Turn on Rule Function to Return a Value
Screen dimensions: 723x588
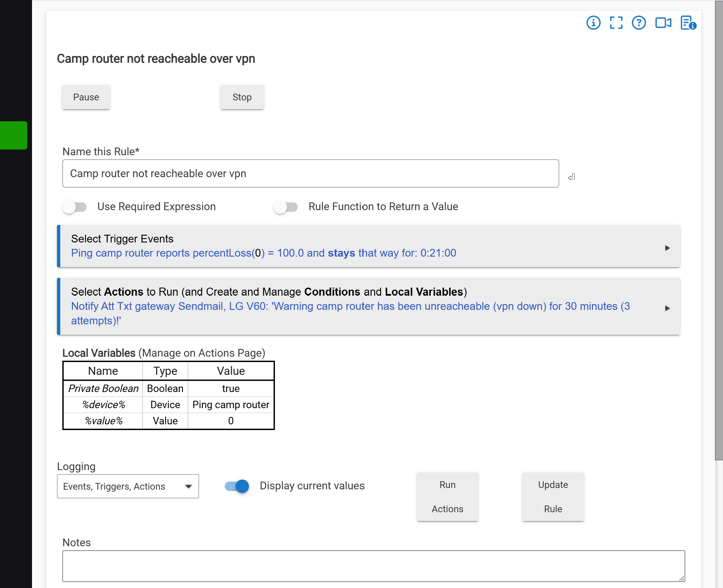click(286, 207)
